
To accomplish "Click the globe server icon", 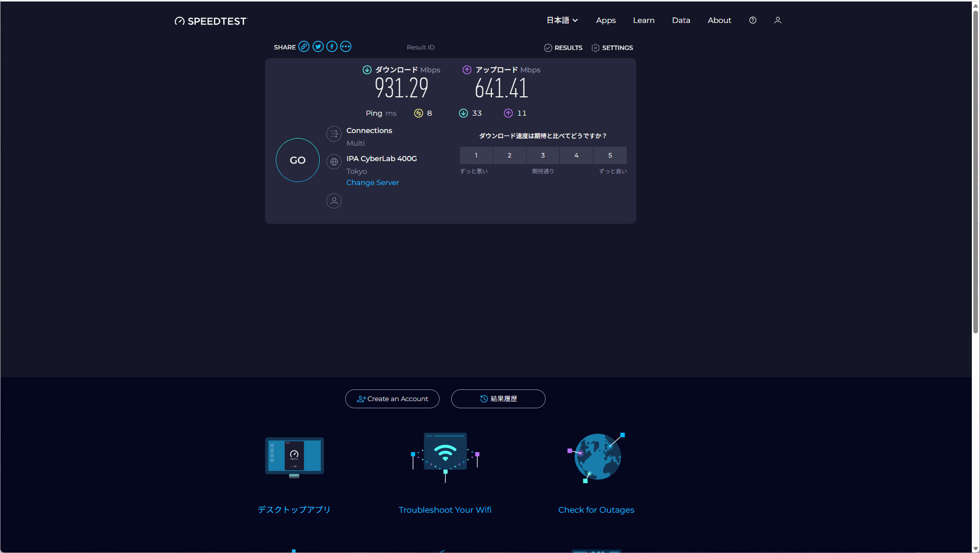I will [x=334, y=162].
